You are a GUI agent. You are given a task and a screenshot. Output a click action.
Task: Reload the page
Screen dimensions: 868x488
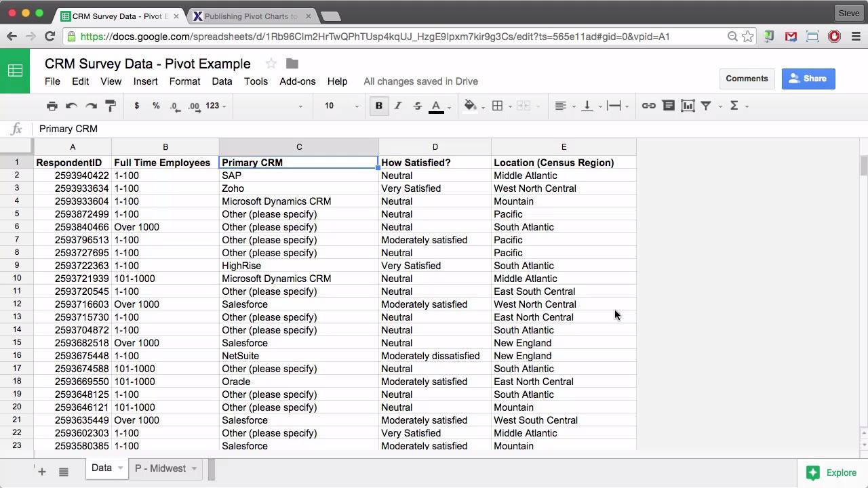coord(50,37)
